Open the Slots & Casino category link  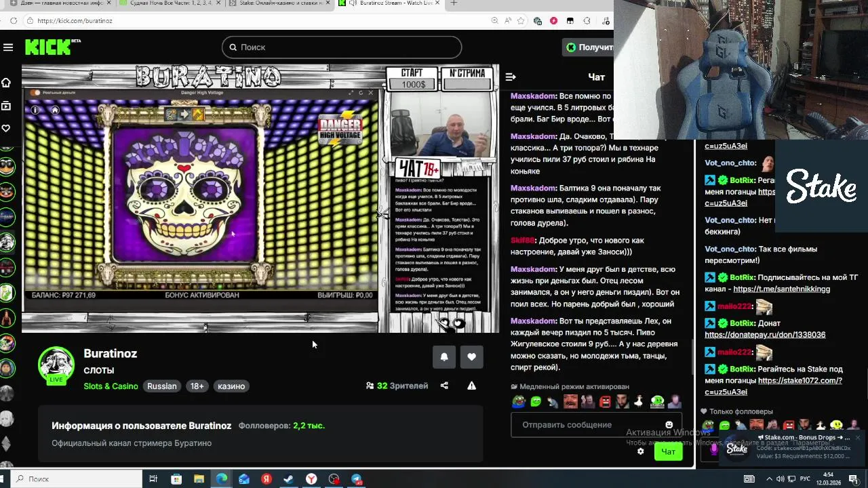111,386
